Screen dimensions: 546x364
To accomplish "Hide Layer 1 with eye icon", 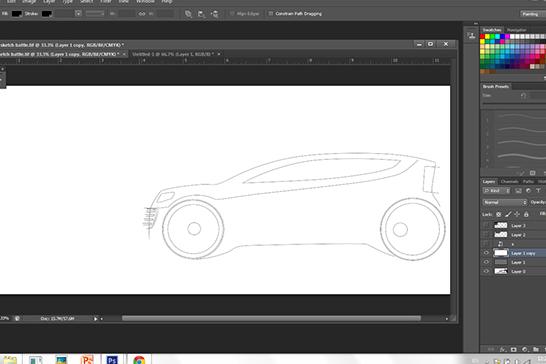I will (x=486, y=262).
